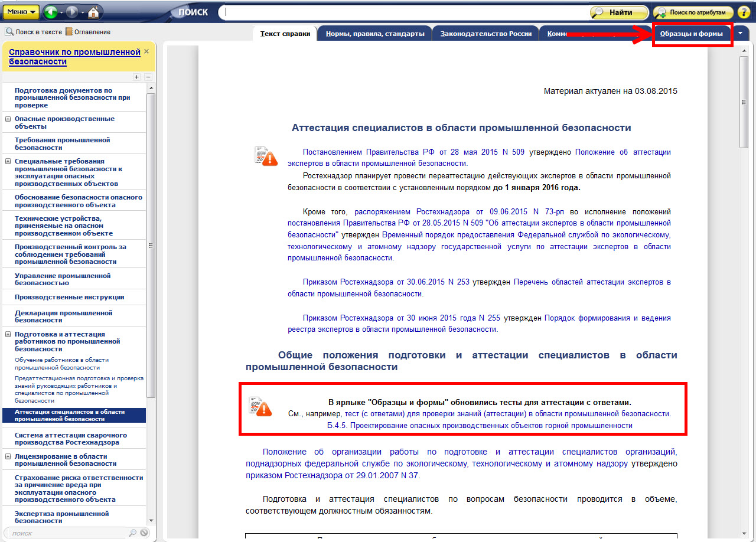Screen dimensions: 756x542
Task: Switch to Законодательство России tab
Action: click(485, 34)
